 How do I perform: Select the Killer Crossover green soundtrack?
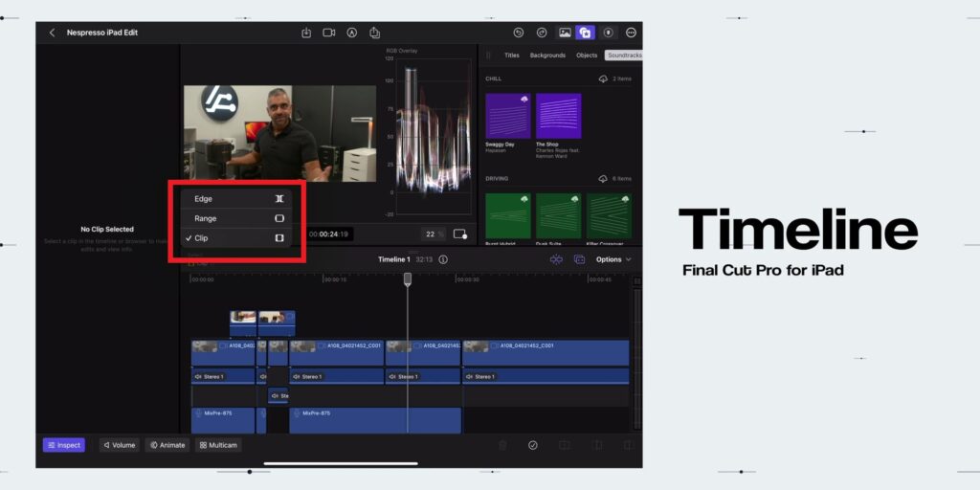tap(609, 215)
